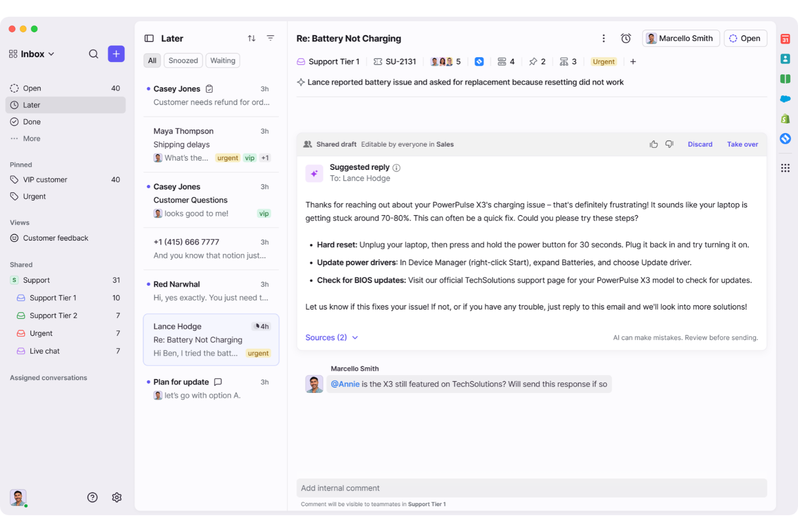This screenshot has width=798, height=532.
Task: Discard the suggested reply
Action: click(x=700, y=144)
